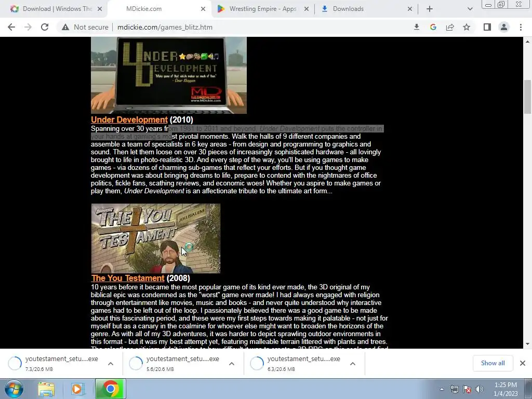The width and height of the screenshot is (532, 399).
Task: Reload the current page
Action: point(45,27)
